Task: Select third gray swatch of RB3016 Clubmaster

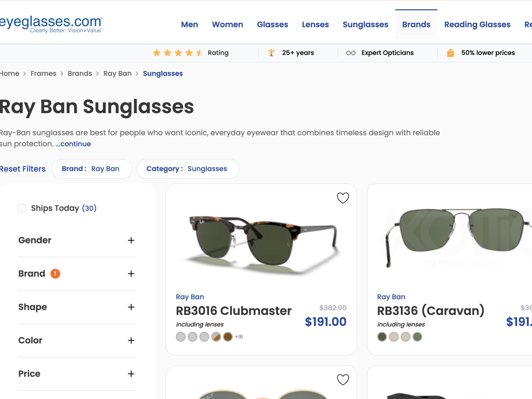Action: tap(204, 337)
